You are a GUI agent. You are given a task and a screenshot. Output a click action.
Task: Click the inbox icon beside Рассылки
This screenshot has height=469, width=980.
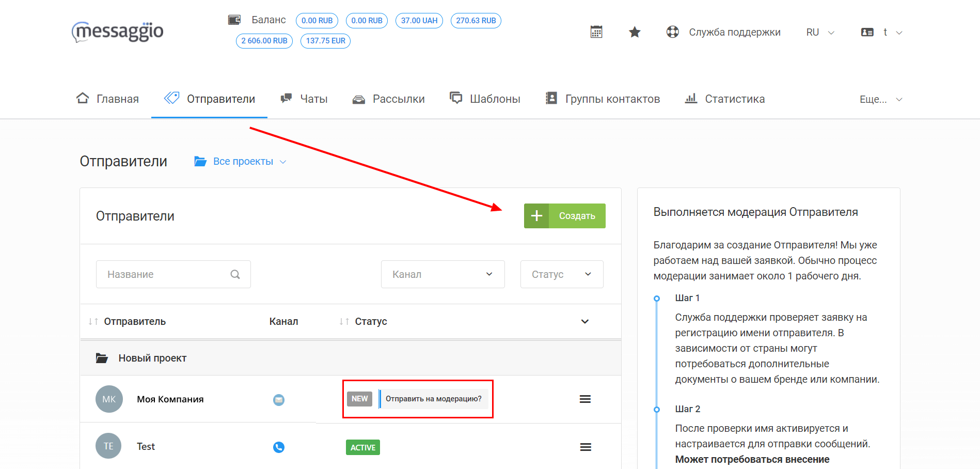359,100
